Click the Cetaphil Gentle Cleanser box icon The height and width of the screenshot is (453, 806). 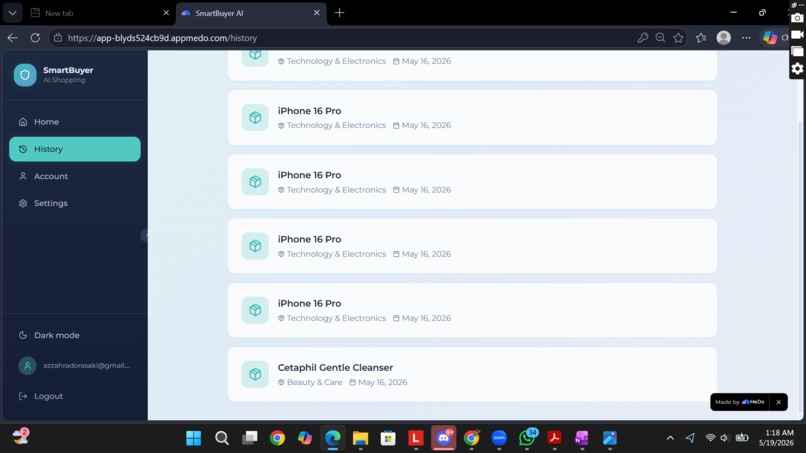(x=255, y=374)
